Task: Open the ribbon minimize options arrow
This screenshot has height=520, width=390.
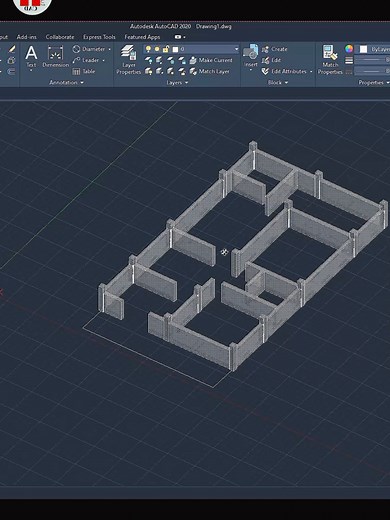Action: coord(184,37)
